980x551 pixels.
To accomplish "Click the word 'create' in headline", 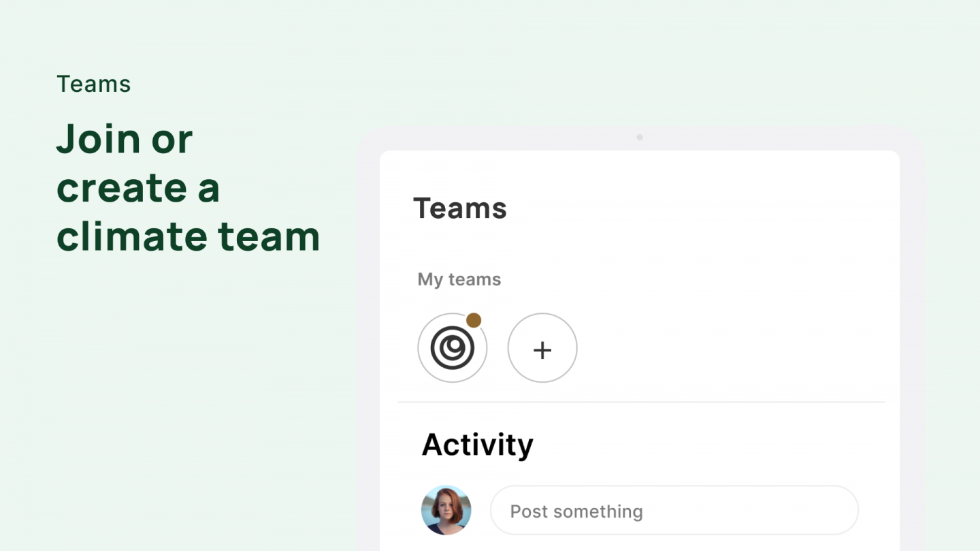I will (120, 188).
